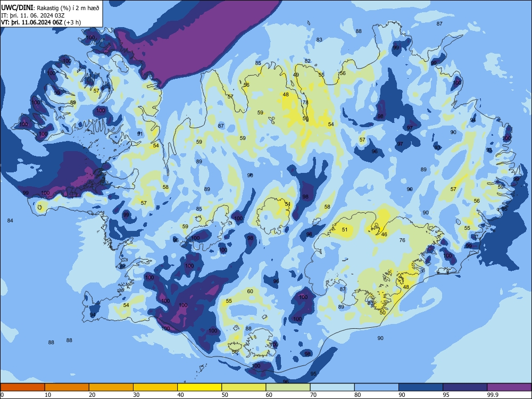The height and width of the screenshot is (399, 532).
Task: Click the '20' tick label on the color scale
Action: [x=92, y=395]
